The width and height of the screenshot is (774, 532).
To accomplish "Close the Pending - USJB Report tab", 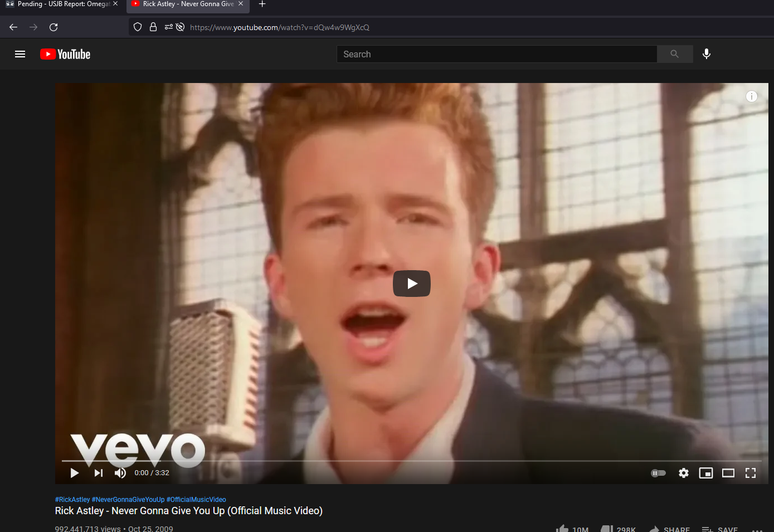I will (x=115, y=3).
